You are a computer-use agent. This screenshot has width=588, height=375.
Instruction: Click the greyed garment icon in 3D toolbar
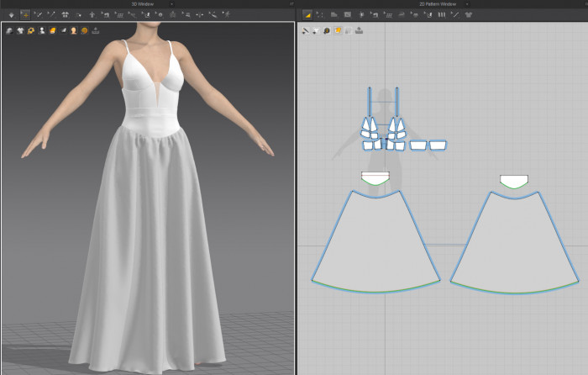coord(173,15)
